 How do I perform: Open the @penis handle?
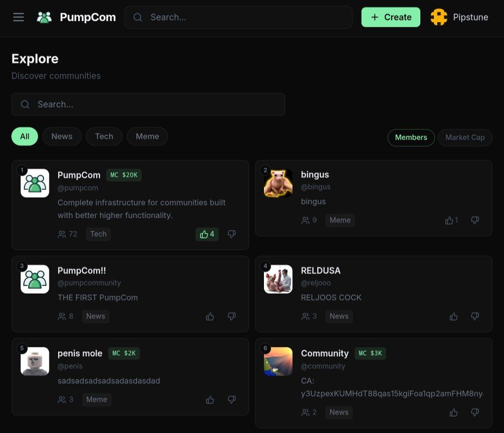[x=70, y=366]
